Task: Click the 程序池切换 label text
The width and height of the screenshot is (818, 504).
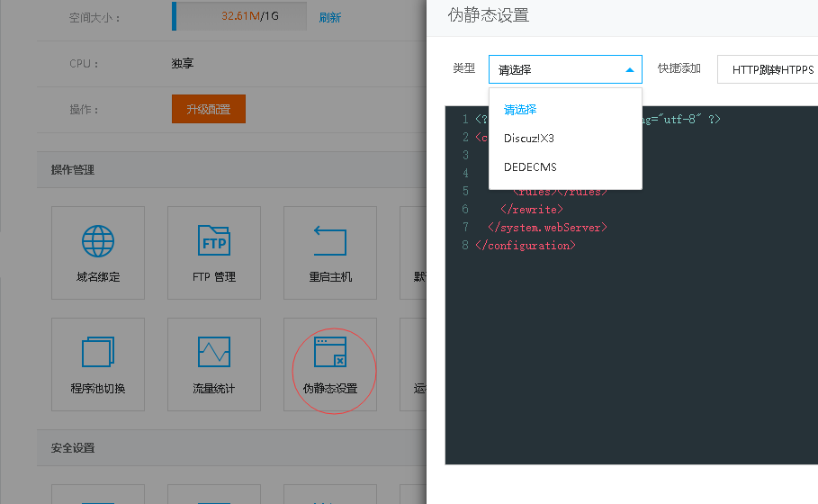Action: click(x=98, y=389)
